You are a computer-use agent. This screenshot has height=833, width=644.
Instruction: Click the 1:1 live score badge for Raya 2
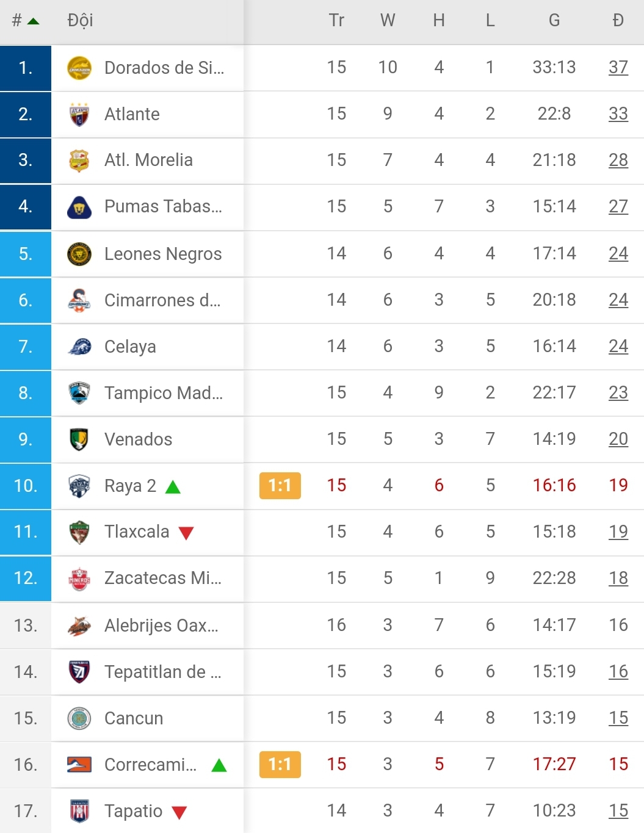[x=280, y=486]
